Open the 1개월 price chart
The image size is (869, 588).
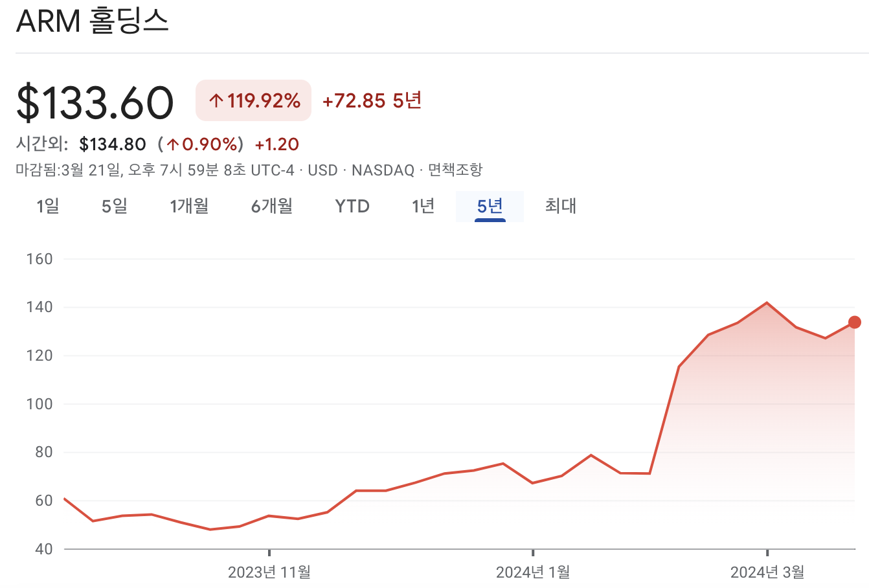point(188,205)
